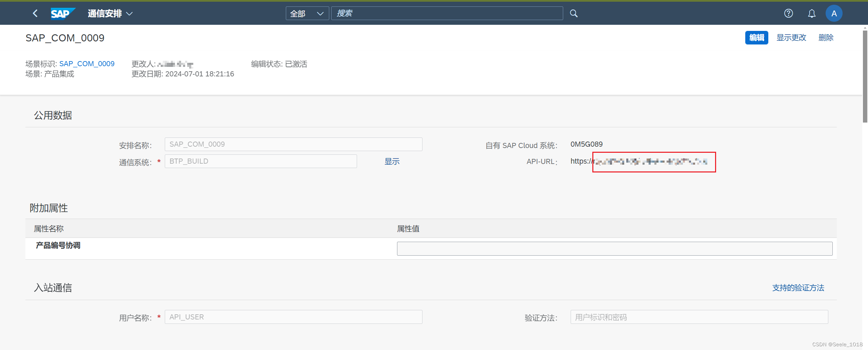Click the 公用数据 section heading
The image size is (868, 350).
coord(53,115)
